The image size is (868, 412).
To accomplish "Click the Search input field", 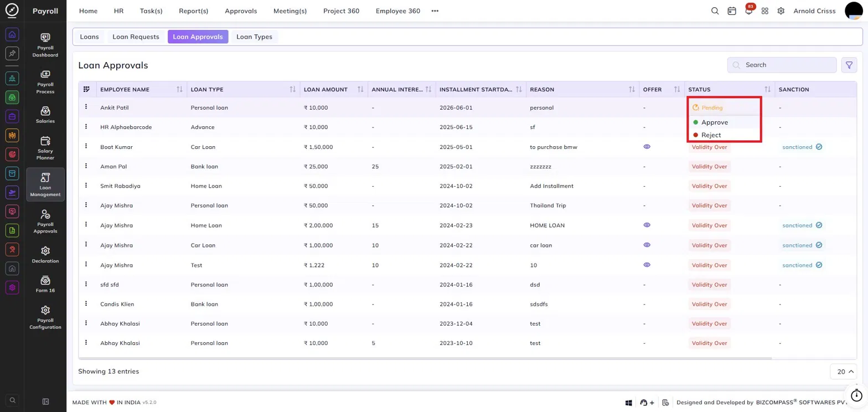I will click(782, 65).
